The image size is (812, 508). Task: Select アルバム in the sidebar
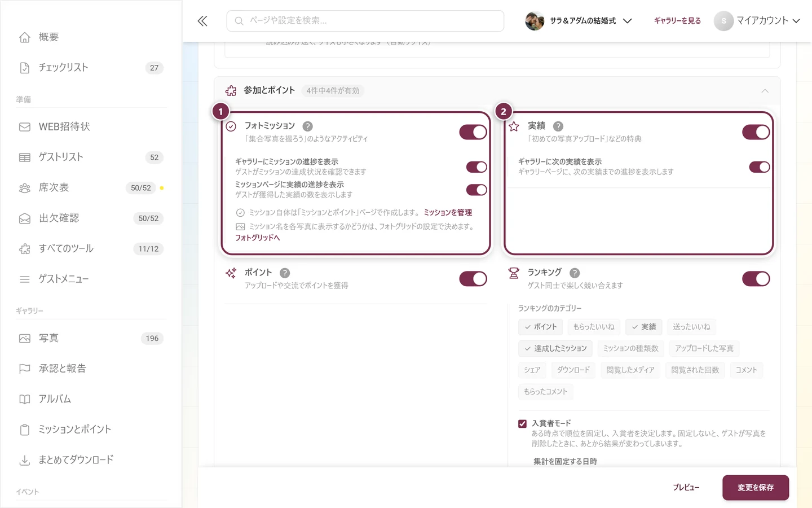click(x=91, y=400)
